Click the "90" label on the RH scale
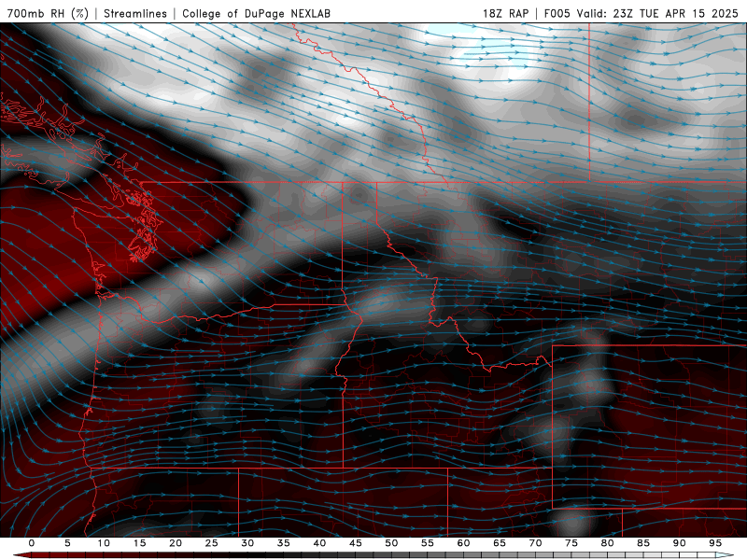 click(x=680, y=543)
